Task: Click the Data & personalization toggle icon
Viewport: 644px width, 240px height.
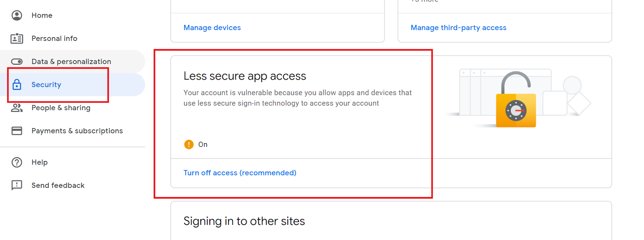Action: (x=17, y=62)
